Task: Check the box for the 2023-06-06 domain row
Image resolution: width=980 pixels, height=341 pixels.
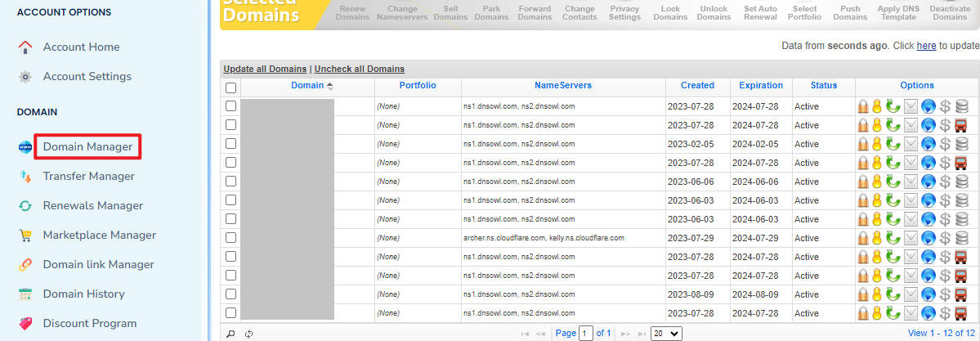Action: point(230,181)
